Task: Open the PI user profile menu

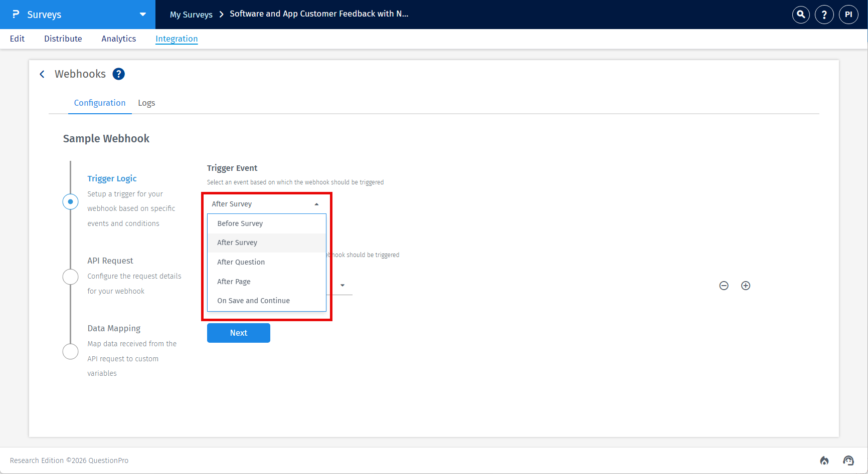Action: tap(848, 15)
